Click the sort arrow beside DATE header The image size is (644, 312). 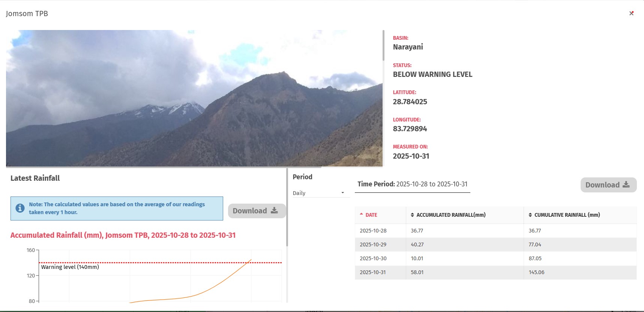(x=361, y=214)
